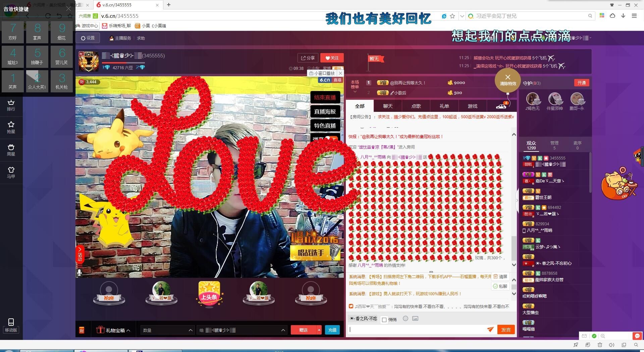The height and width of the screenshot is (352, 644).
Task: Open 主播服务 link
Action: [120, 38]
